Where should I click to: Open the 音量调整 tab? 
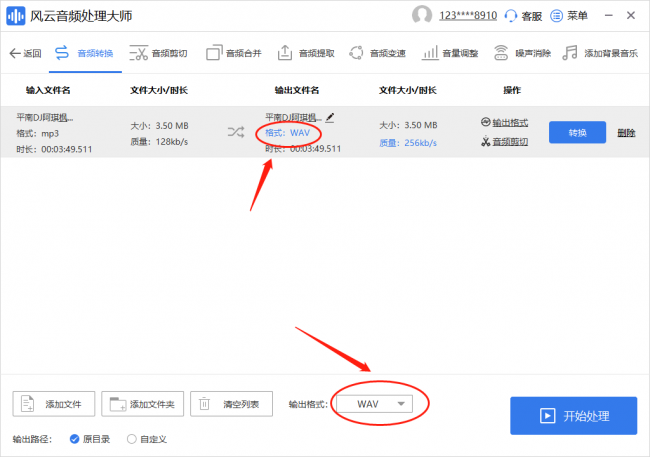pyautogui.click(x=450, y=53)
